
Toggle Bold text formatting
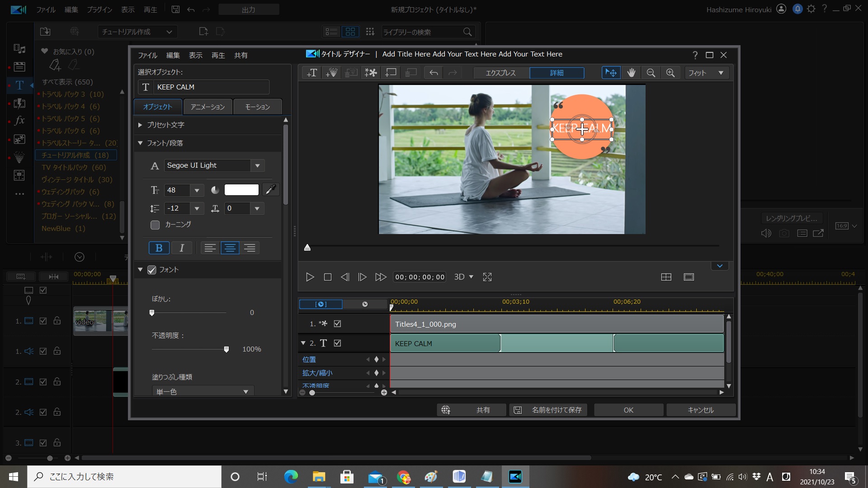tap(159, 248)
